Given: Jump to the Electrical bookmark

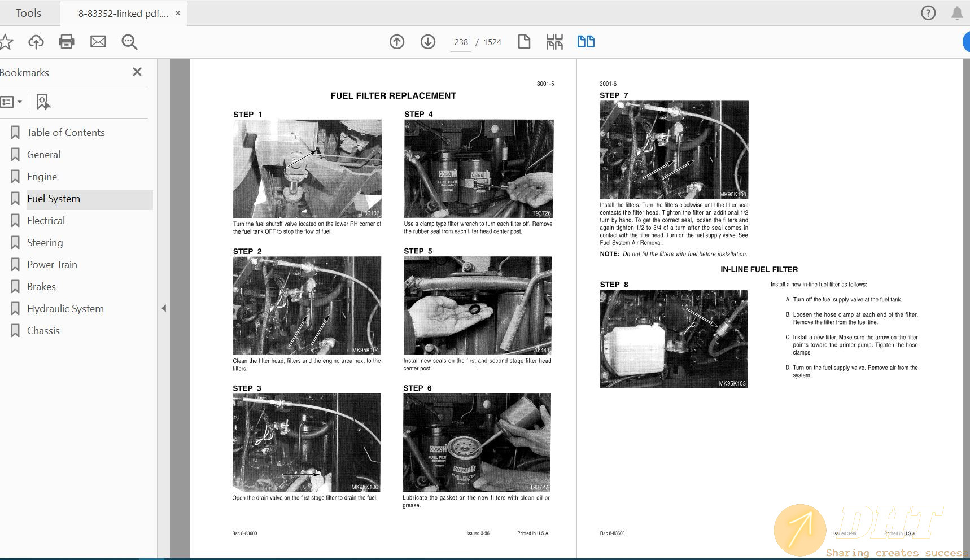Looking at the screenshot, I should [46, 221].
